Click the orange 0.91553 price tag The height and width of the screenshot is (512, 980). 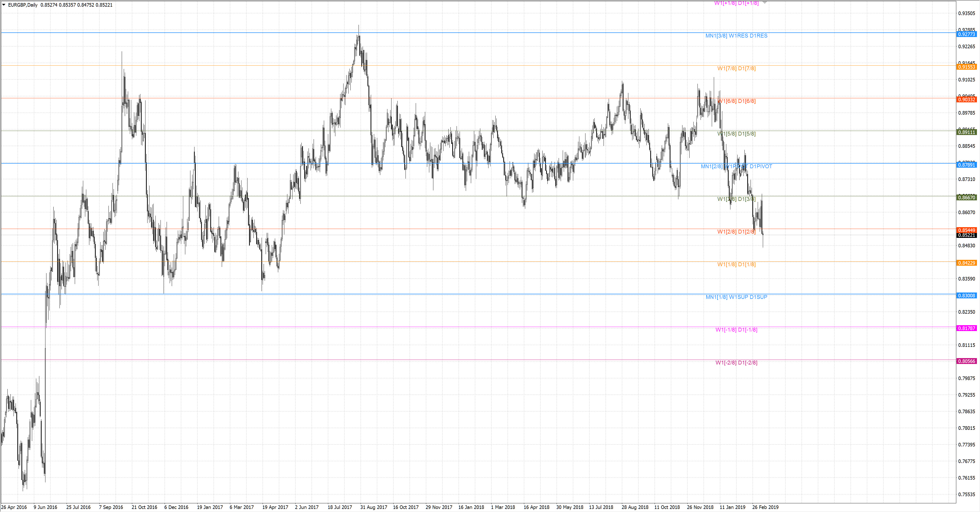point(966,67)
